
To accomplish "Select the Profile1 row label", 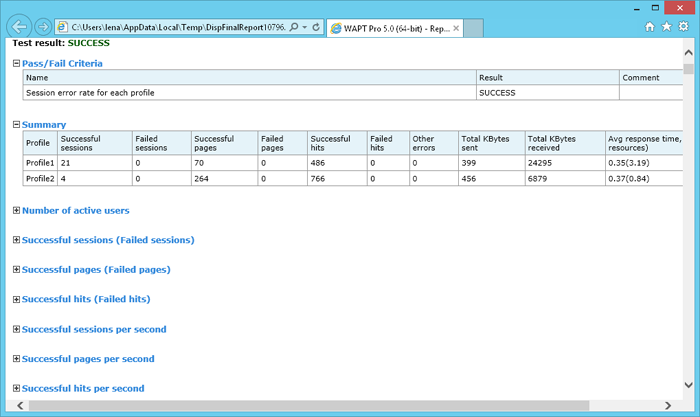I will pos(40,163).
